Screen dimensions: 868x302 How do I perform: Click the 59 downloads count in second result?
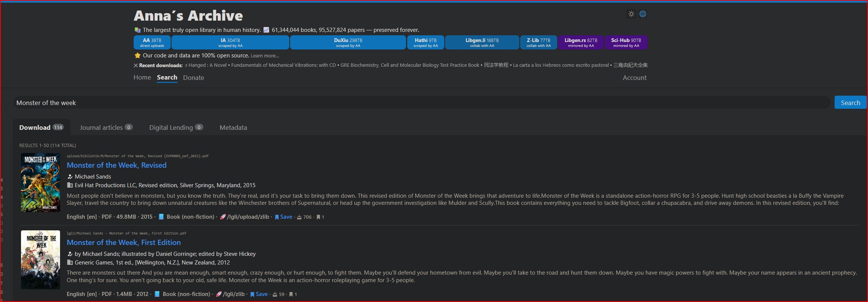[278, 294]
